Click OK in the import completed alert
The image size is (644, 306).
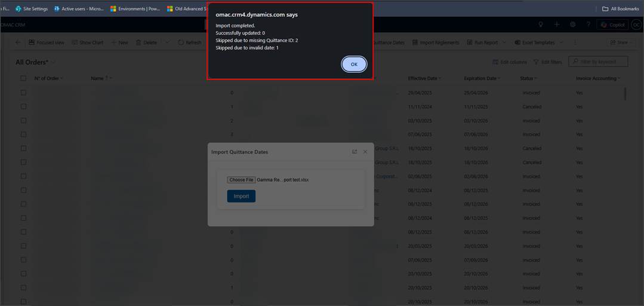(x=353, y=65)
